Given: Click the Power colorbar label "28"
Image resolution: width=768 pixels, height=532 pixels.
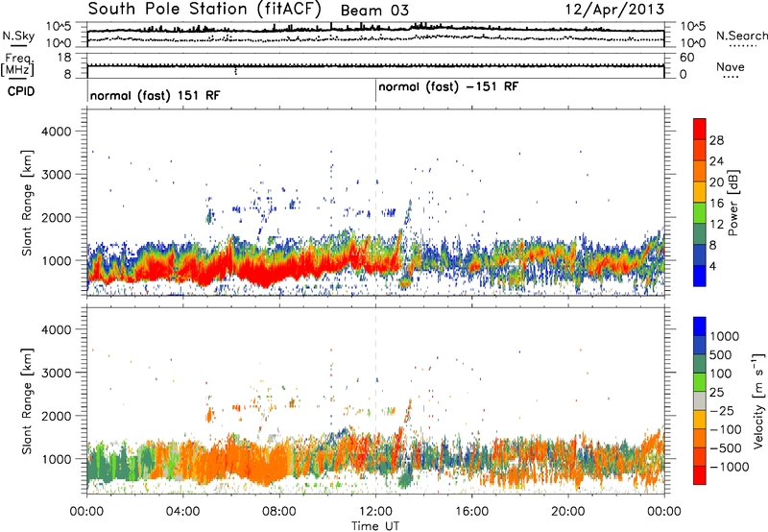Looking at the screenshot, I should pyautogui.click(x=716, y=140).
